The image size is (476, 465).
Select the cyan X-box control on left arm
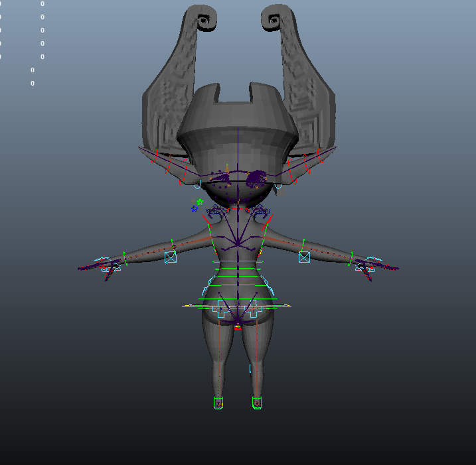pos(171,257)
